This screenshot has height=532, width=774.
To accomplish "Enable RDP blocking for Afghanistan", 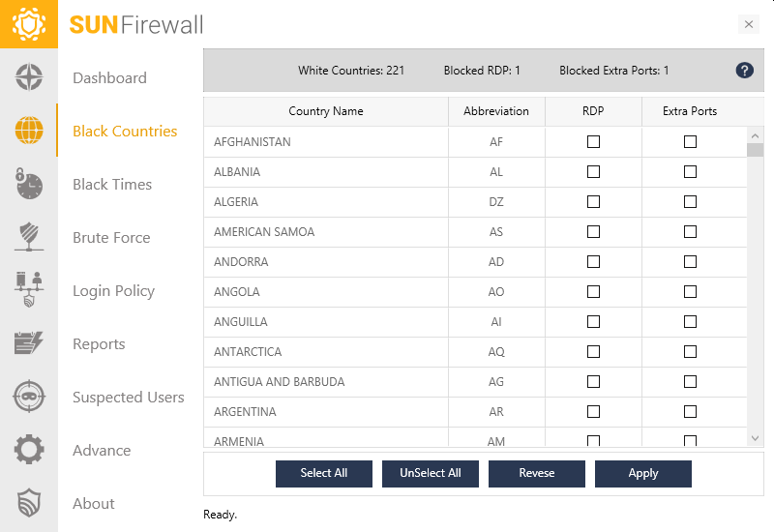I will 593,142.
